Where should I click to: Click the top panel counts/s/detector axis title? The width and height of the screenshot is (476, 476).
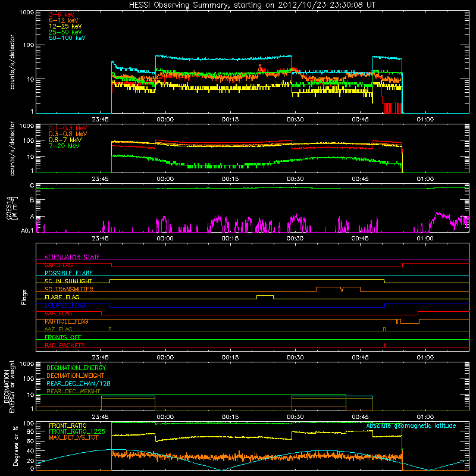(x=12, y=62)
